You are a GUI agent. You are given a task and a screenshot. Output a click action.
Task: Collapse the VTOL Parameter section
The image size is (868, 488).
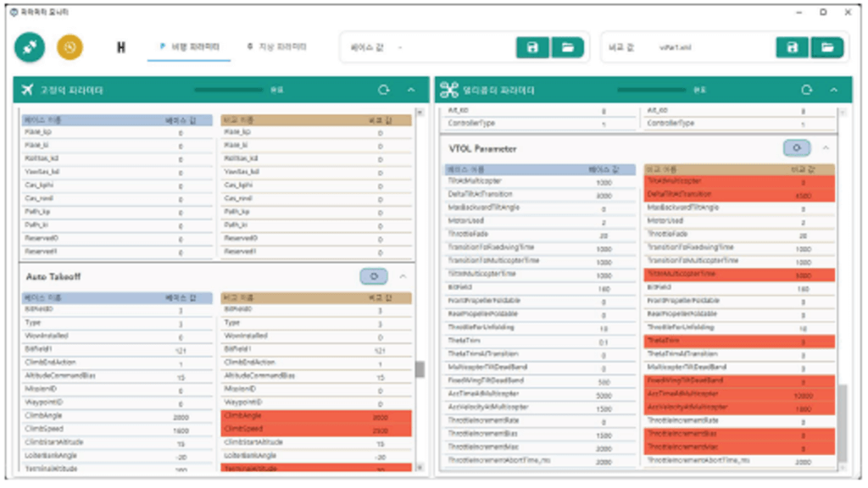826,148
